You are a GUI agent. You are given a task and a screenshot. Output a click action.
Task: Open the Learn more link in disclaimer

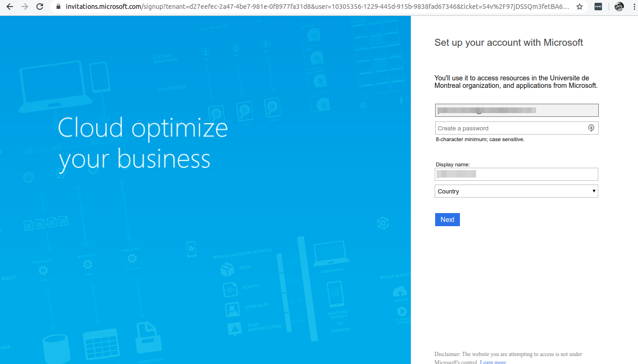coord(493,362)
